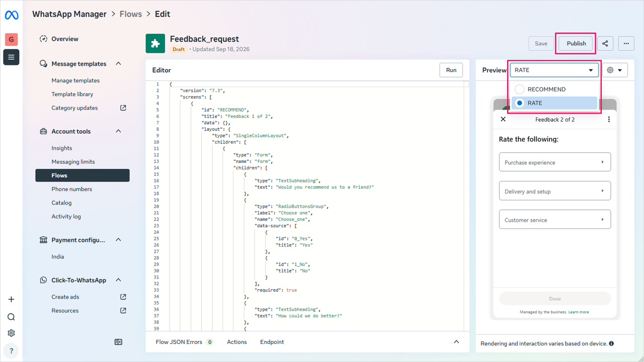Open the RATE screen selector dropdown

coord(554,70)
